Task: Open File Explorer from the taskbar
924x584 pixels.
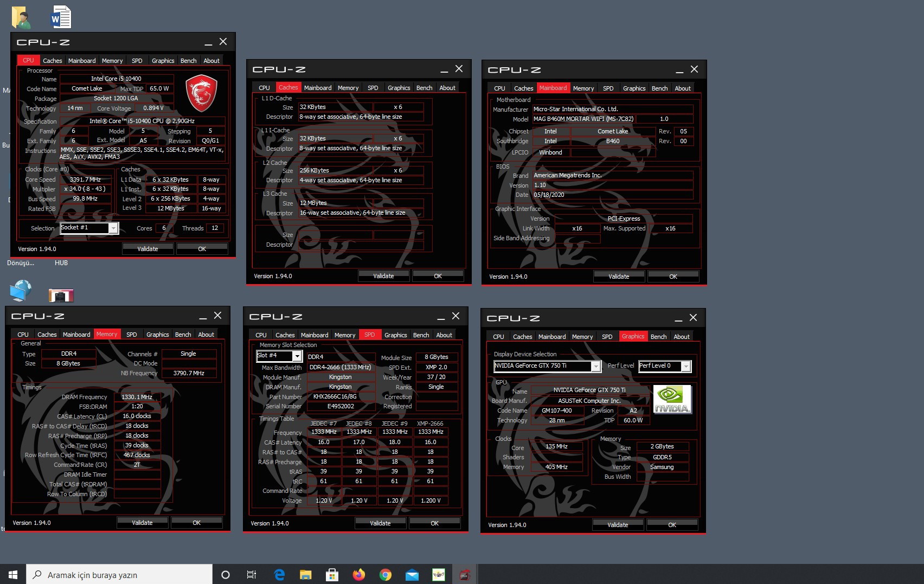Action: tap(306, 574)
